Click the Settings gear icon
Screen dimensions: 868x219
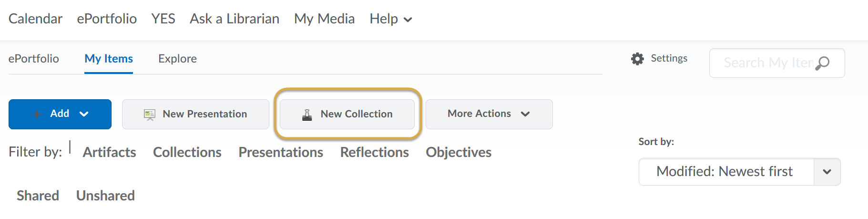pos(637,59)
